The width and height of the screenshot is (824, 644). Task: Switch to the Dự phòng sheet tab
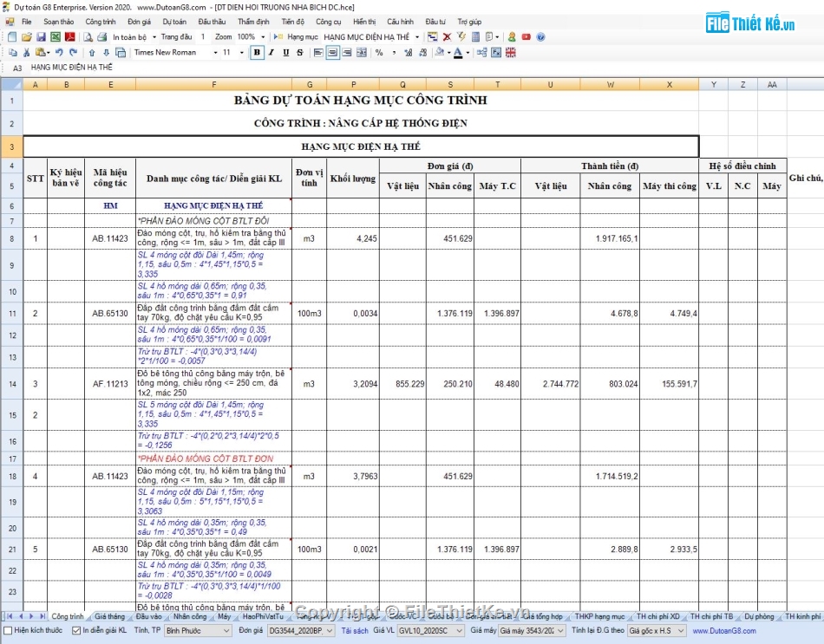click(x=759, y=616)
